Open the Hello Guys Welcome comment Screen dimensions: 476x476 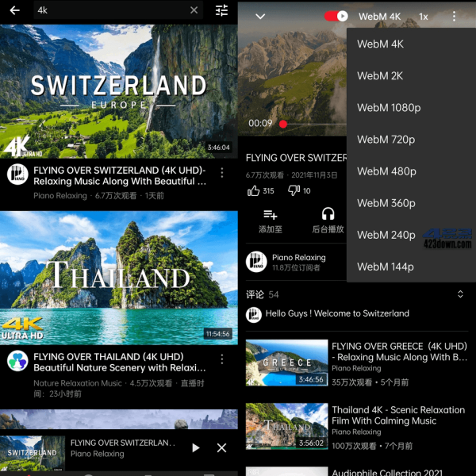point(337,313)
